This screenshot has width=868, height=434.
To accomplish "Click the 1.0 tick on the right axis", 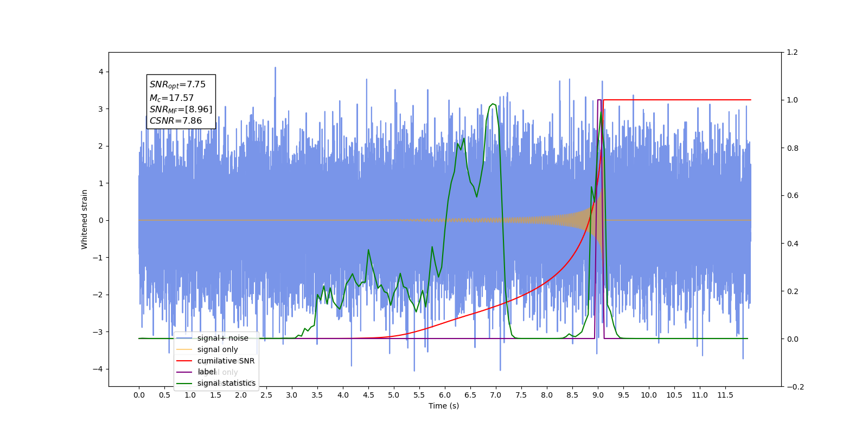I will pyautogui.click(x=793, y=100).
